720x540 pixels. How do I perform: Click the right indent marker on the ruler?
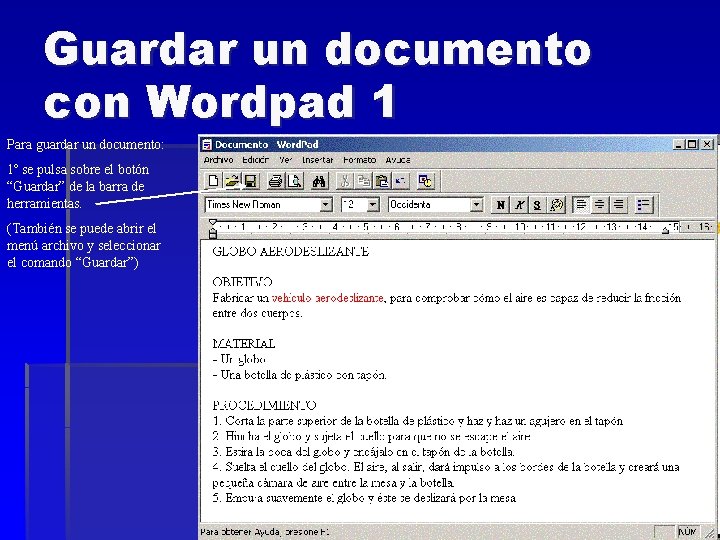click(x=666, y=231)
